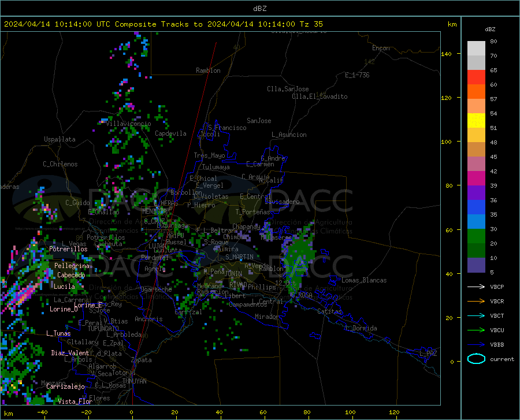Click the S_Francisco map label

[228, 128]
